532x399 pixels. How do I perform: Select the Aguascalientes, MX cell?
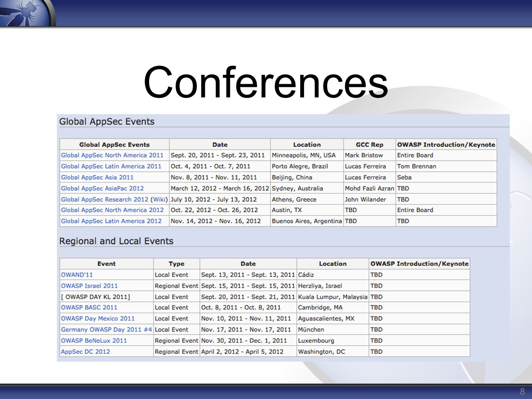(x=333, y=318)
